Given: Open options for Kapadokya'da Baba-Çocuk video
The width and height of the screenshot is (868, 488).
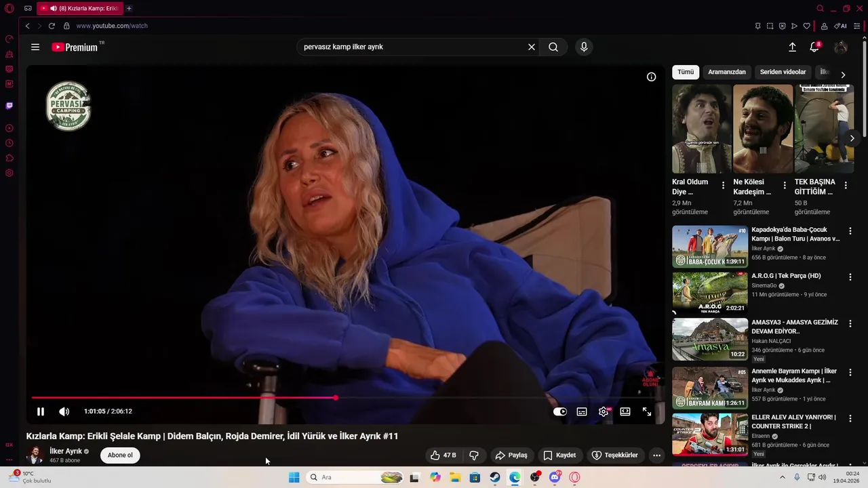Looking at the screenshot, I should click(850, 231).
